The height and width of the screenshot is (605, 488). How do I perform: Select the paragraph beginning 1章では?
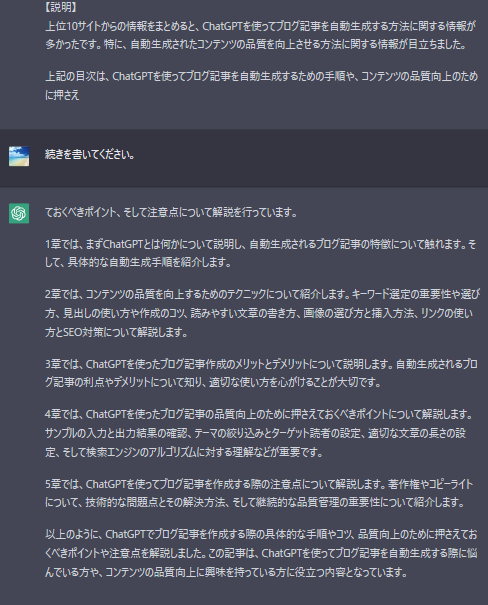[261, 253]
